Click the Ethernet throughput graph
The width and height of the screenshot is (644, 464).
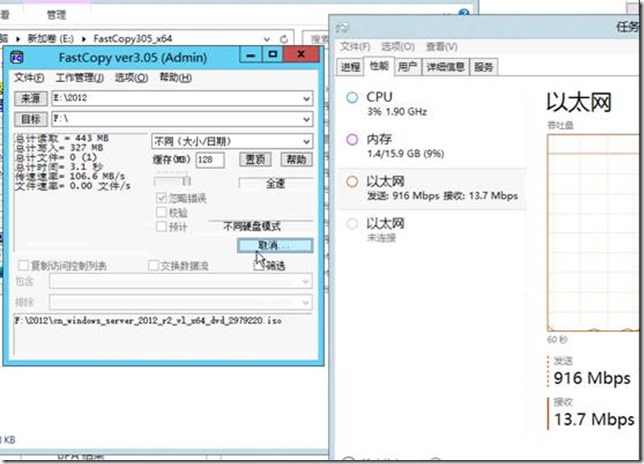click(x=593, y=233)
